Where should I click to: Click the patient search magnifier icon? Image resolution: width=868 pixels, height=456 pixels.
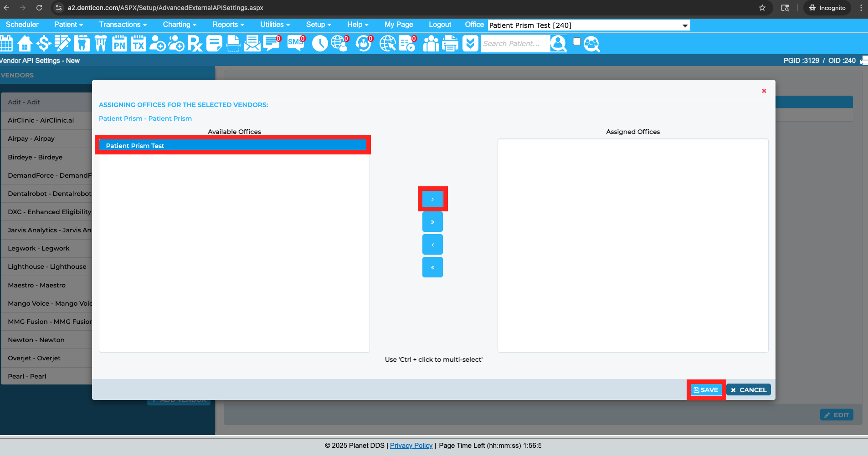tap(558, 44)
